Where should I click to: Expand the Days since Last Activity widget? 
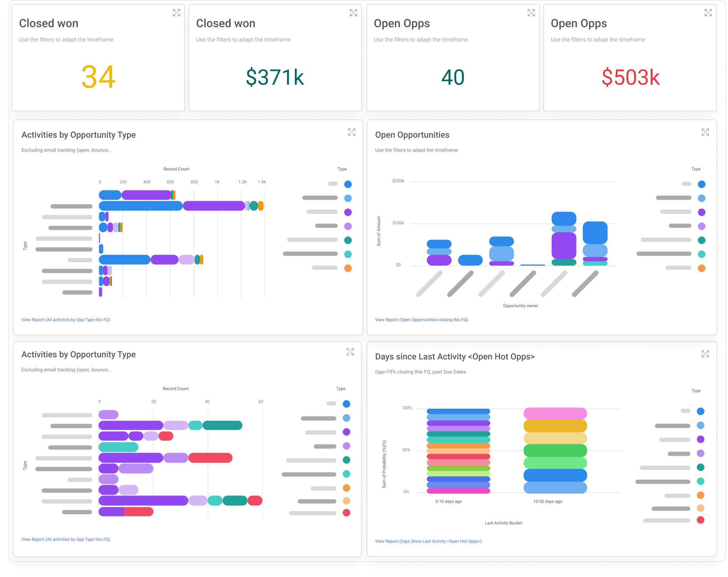coord(705,354)
